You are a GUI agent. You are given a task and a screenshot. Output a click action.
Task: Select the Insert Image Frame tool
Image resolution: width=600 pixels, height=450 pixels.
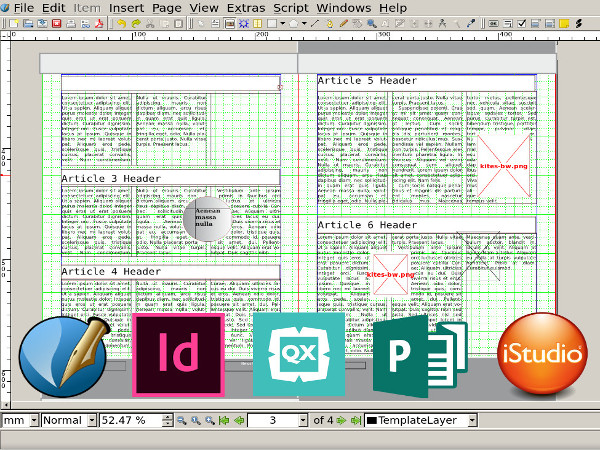point(230,24)
